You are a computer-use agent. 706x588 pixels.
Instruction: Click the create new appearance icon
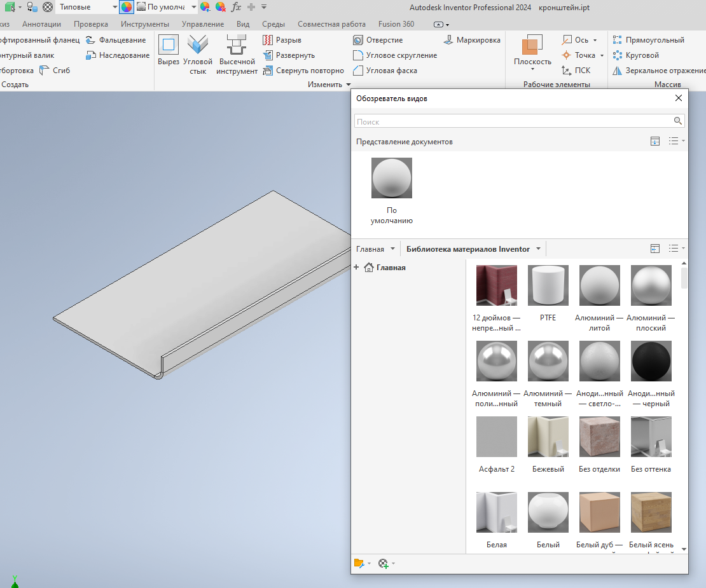click(x=384, y=563)
